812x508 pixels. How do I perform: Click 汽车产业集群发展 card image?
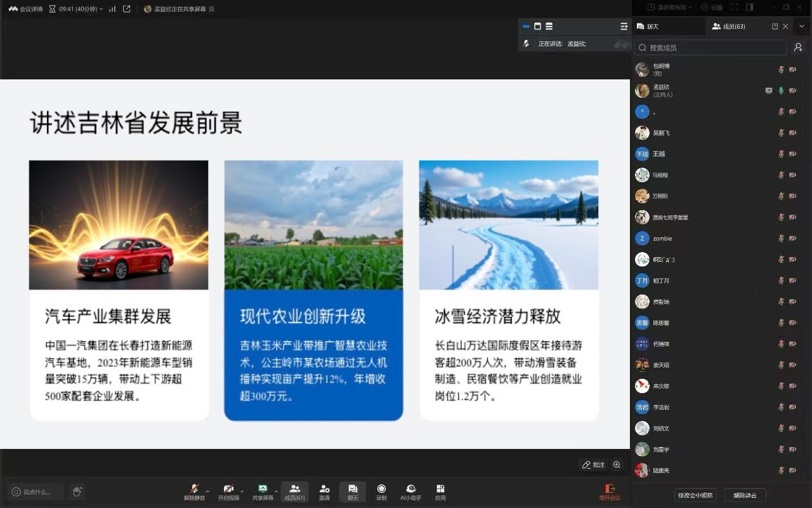pyautogui.click(x=119, y=225)
